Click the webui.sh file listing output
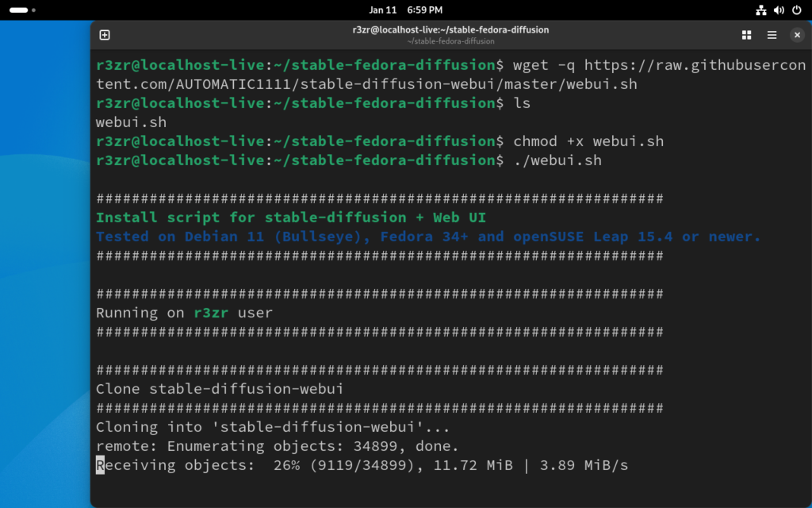 coord(132,122)
